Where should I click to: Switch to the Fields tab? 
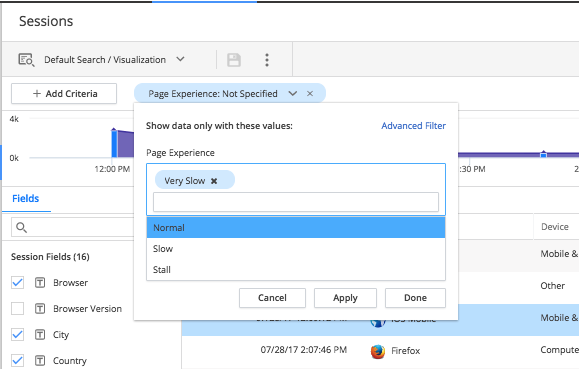click(26, 199)
